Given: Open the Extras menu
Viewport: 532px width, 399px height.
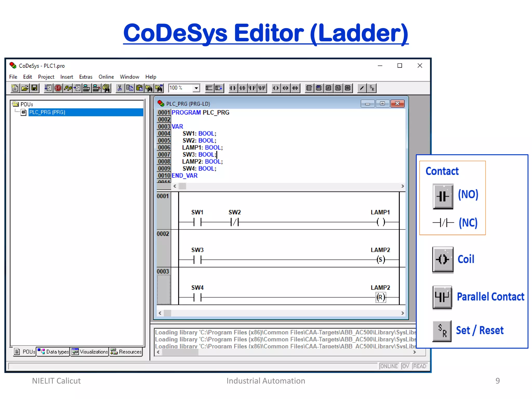Looking at the screenshot, I should pos(86,77).
